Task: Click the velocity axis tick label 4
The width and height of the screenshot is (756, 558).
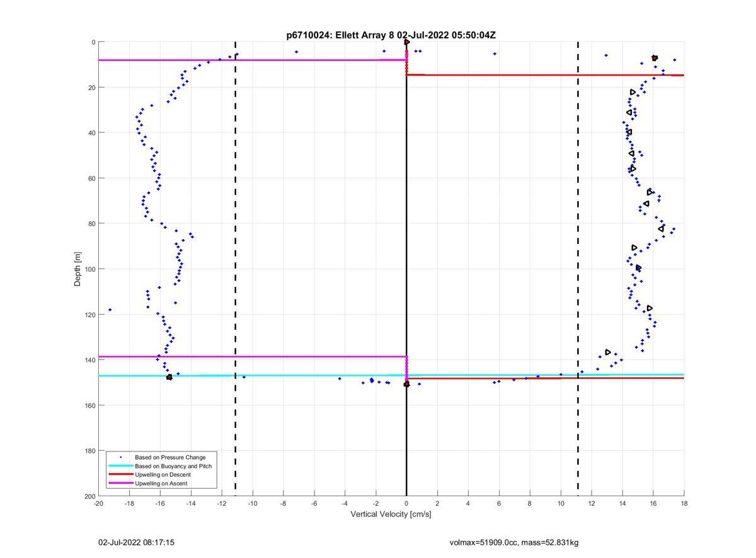Action: click(468, 503)
